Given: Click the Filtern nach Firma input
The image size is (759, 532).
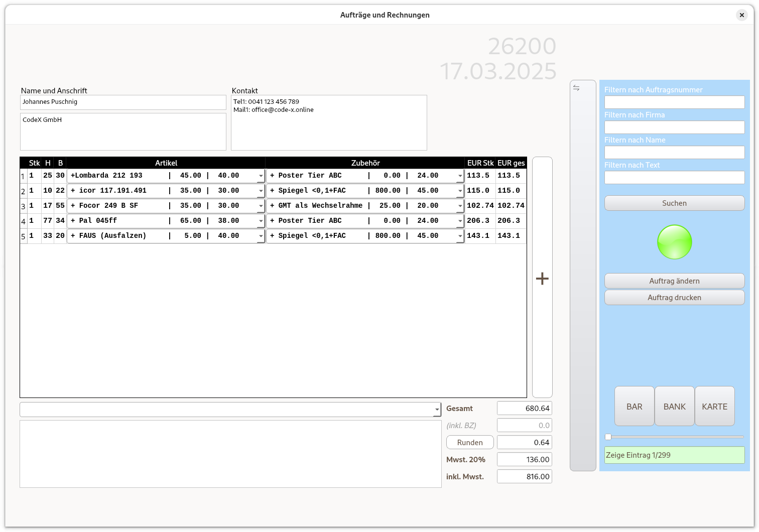Looking at the screenshot, I should click(x=674, y=127).
